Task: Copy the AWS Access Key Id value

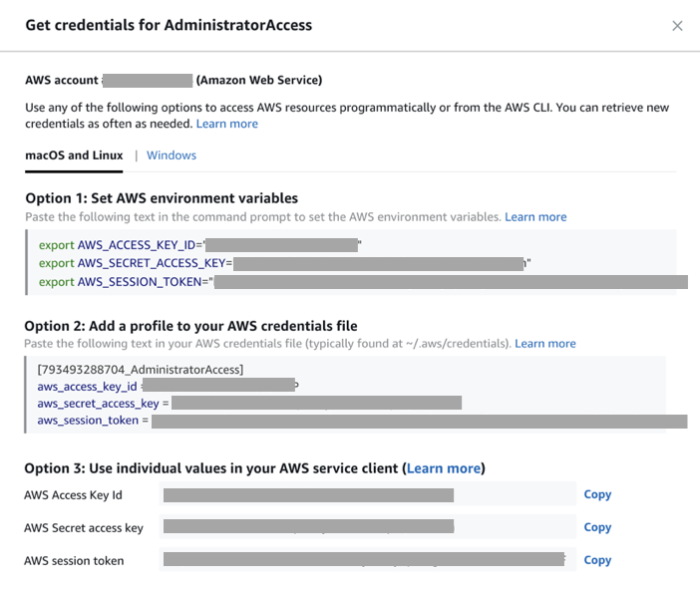Action: [597, 494]
